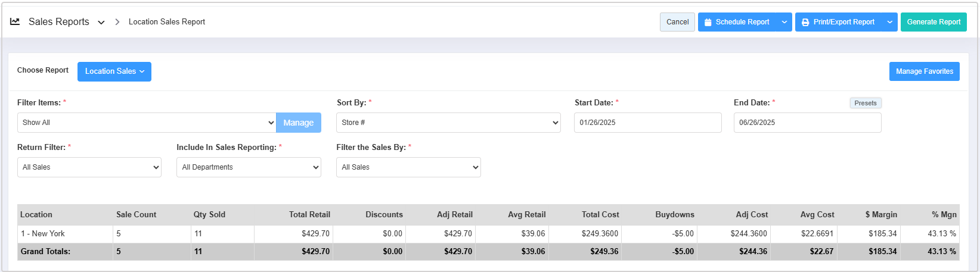This screenshot has width=980, height=272.
Task: Click the Manage button beside Filter Items
Action: (x=298, y=123)
